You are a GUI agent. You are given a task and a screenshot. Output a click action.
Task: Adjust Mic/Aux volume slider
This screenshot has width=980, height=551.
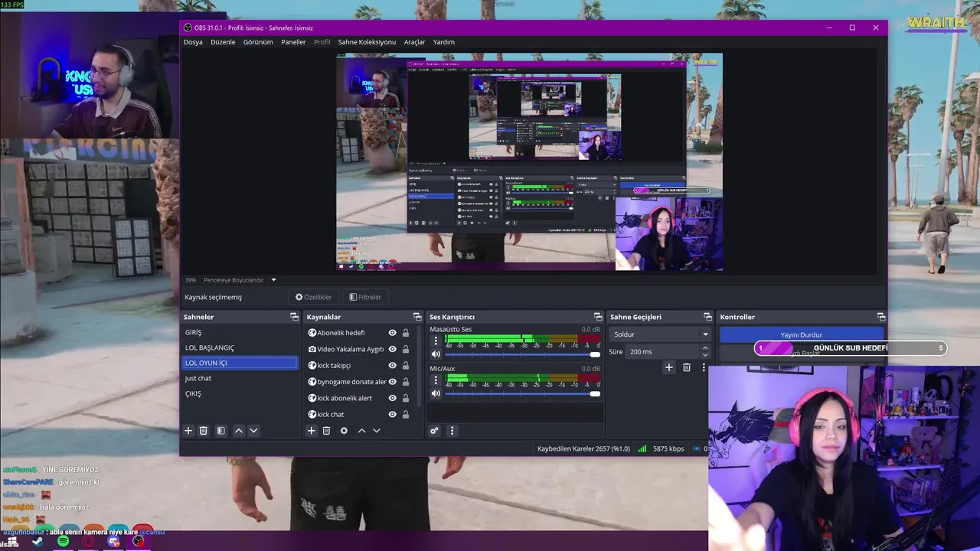522,393
